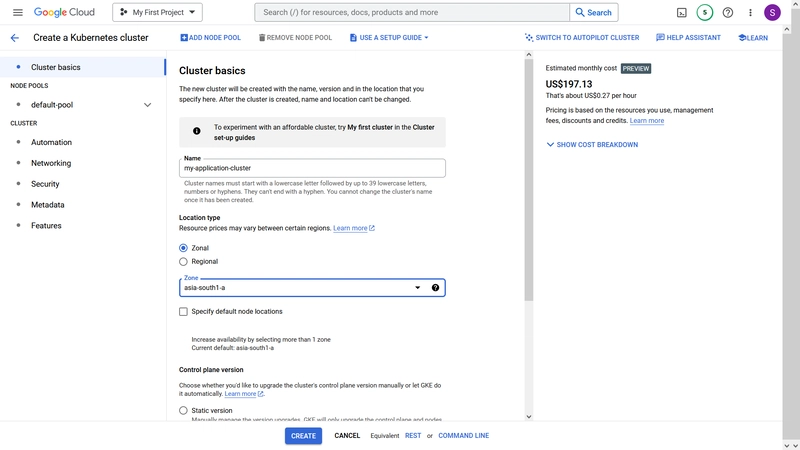Open Networking settings section
Image resolution: width=800 pixels, height=450 pixels.
[x=51, y=163]
